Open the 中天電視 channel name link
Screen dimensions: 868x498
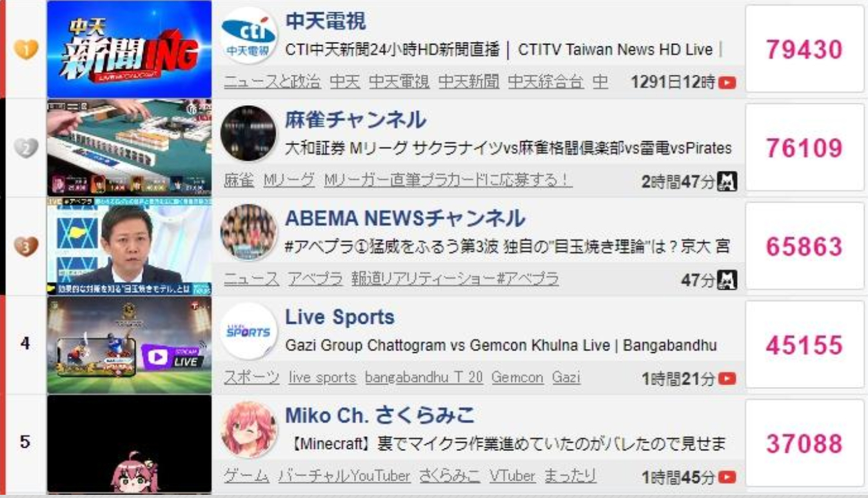click(x=325, y=21)
